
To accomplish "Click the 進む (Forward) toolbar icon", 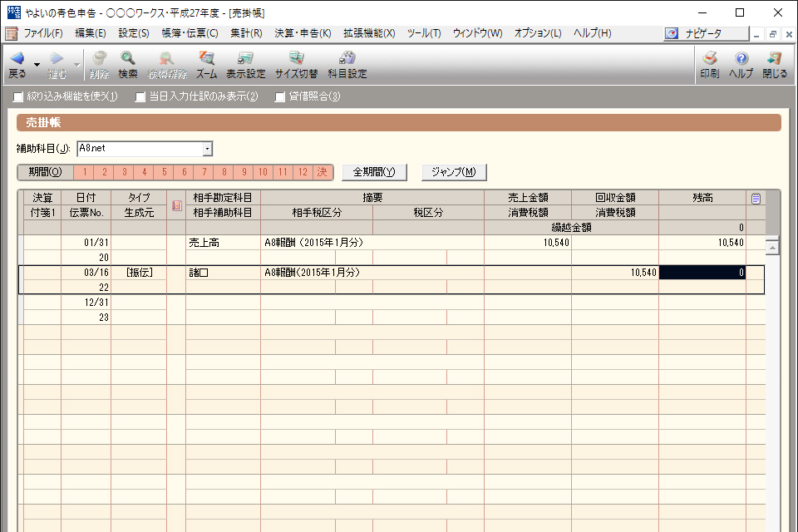I will (57, 65).
